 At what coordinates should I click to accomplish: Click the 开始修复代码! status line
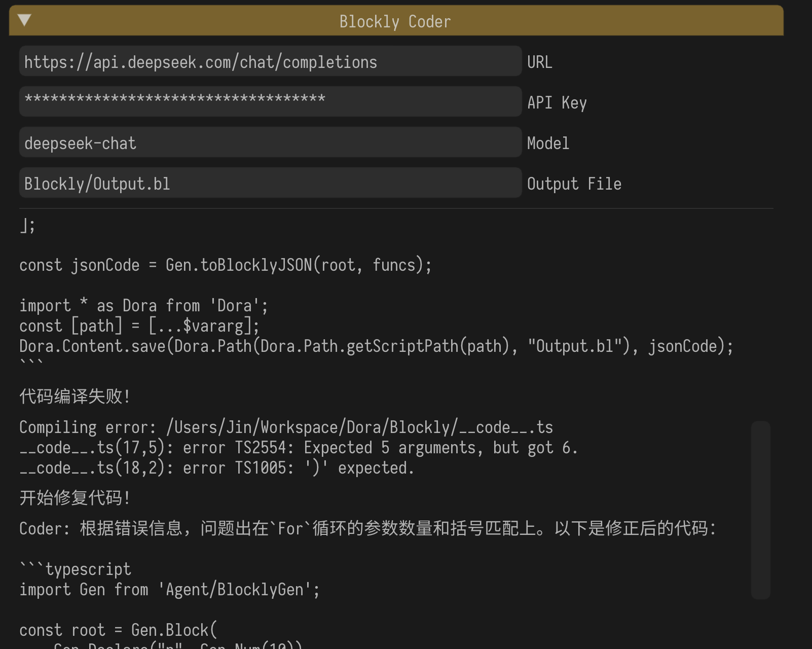click(75, 498)
